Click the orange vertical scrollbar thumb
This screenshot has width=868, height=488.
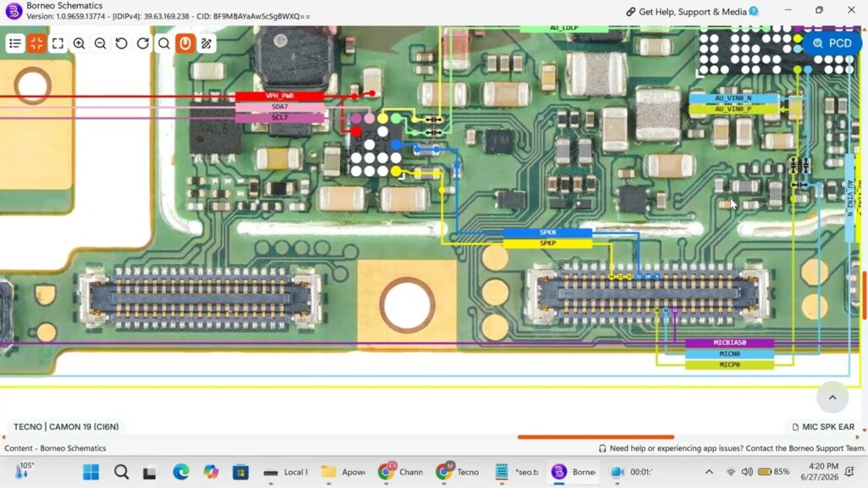click(864, 294)
